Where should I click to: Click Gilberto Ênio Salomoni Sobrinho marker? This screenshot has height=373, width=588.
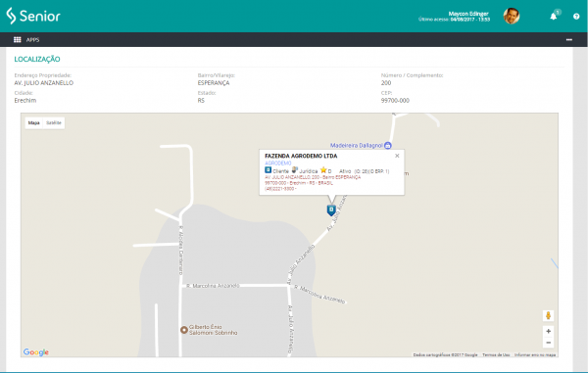[184, 330]
